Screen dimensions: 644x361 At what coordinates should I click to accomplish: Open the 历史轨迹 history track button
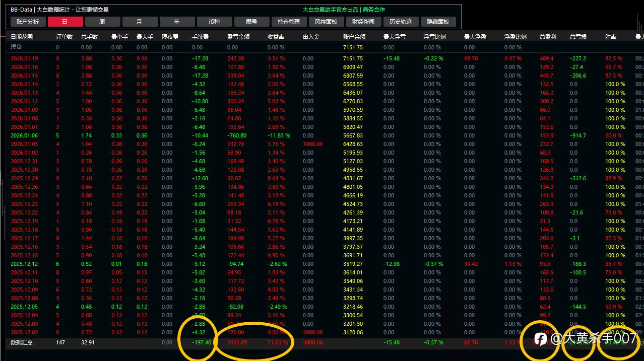click(401, 22)
